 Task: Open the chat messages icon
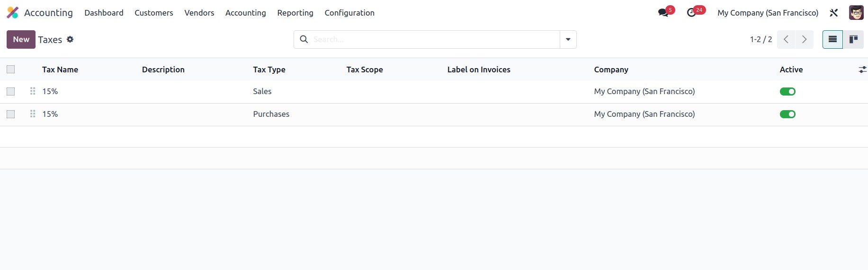(663, 13)
